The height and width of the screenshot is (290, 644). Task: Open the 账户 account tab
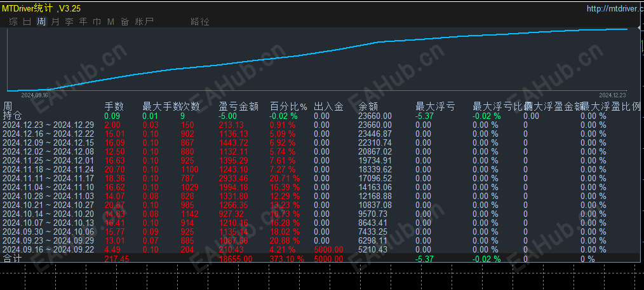click(144, 22)
